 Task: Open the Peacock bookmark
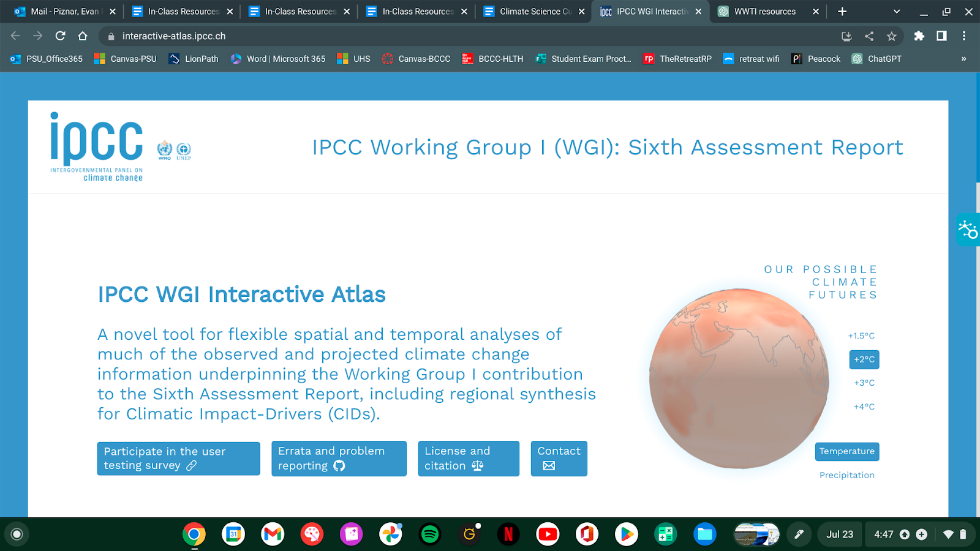pyautogui.click(x=816, y=59)
